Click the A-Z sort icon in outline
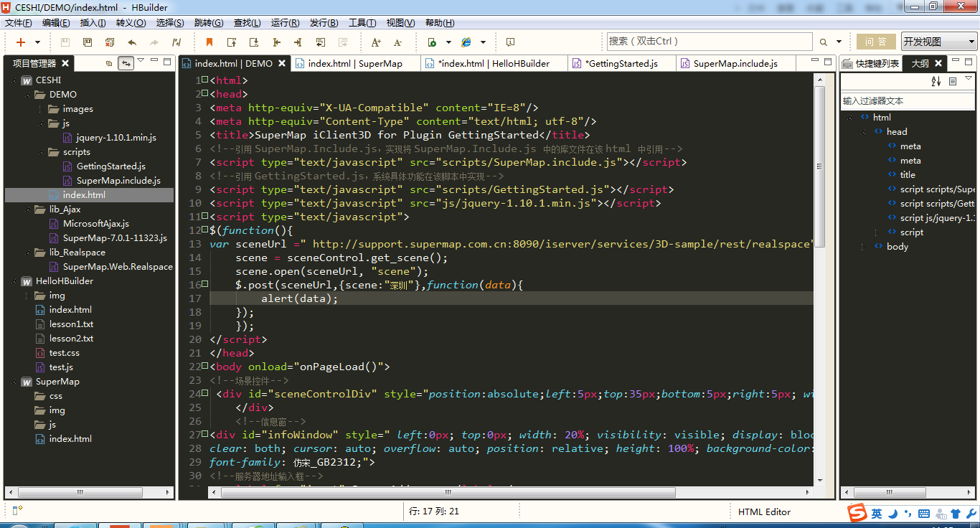 (936, 81)
